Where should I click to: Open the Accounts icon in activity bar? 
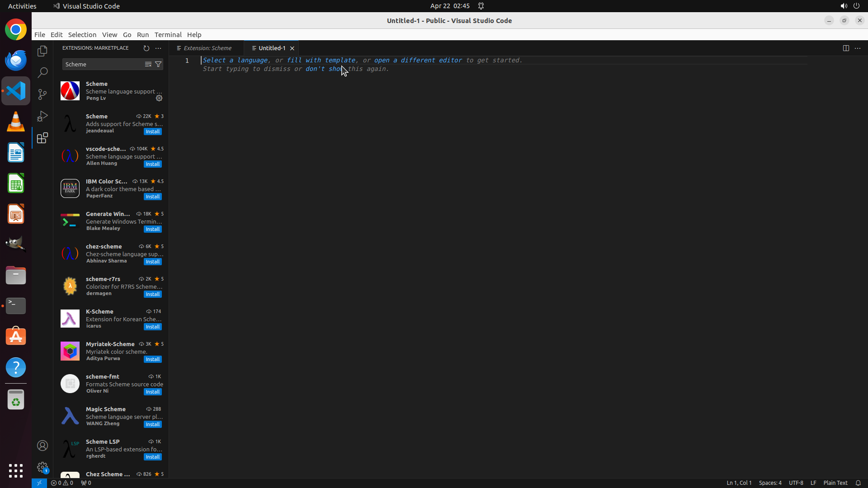point(42,446)
